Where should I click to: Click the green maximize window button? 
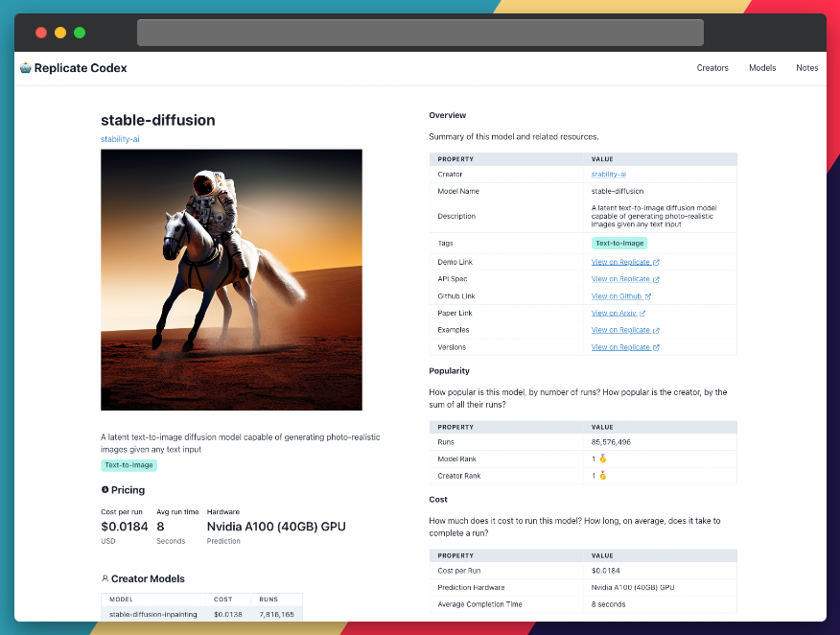[x=80, y=33]
